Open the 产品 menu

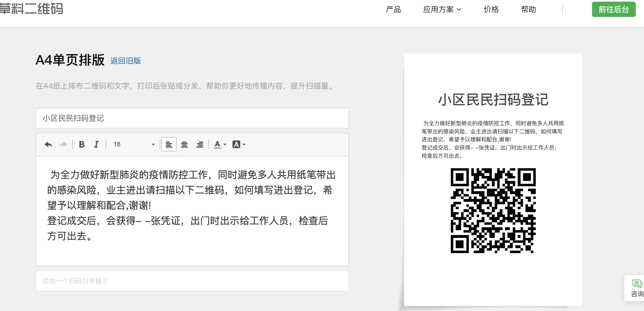393,10
